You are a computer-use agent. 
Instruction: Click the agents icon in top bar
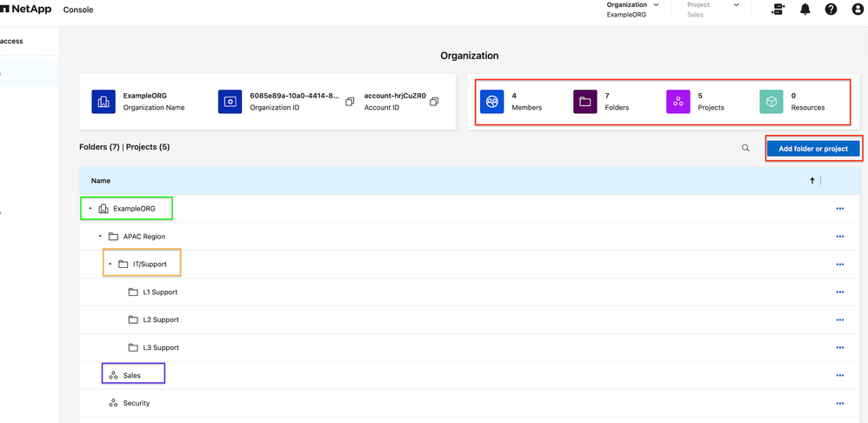pos(778,10)
